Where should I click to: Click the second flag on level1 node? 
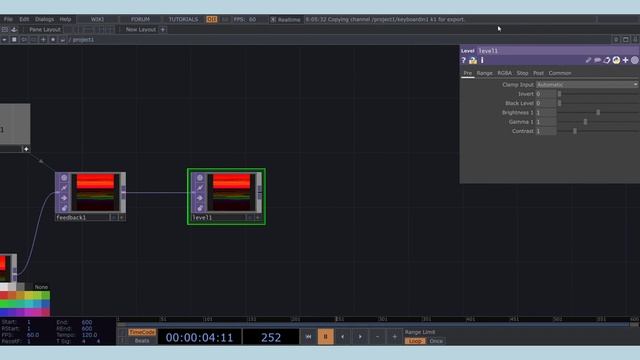(x=200, y=188)
